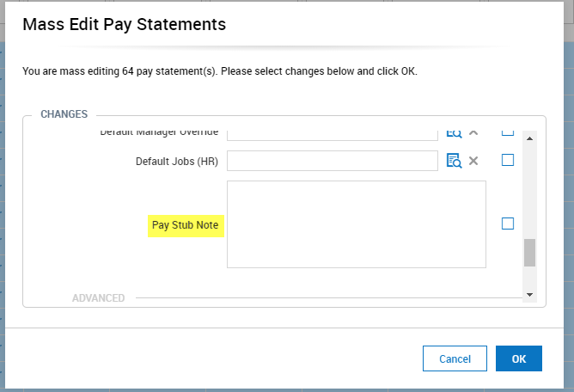Click the Mass Edit Pay Statements title
The height and width of the screenshot is (392, 574).
point(124,25)
